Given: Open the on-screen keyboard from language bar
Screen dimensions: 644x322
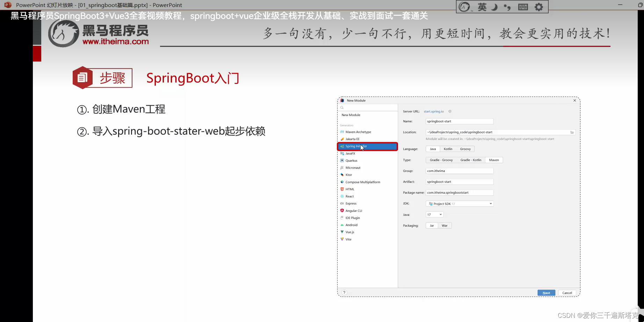Looking at the screenshot, I should click(523, 7).
